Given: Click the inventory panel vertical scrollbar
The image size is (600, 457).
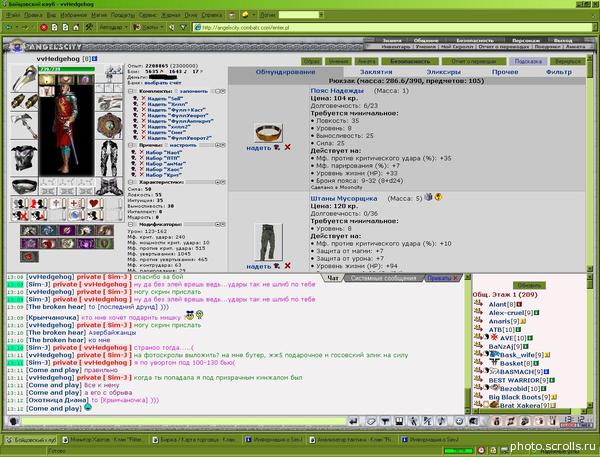Looking at the screenshot, I should [x=589, y=163].
